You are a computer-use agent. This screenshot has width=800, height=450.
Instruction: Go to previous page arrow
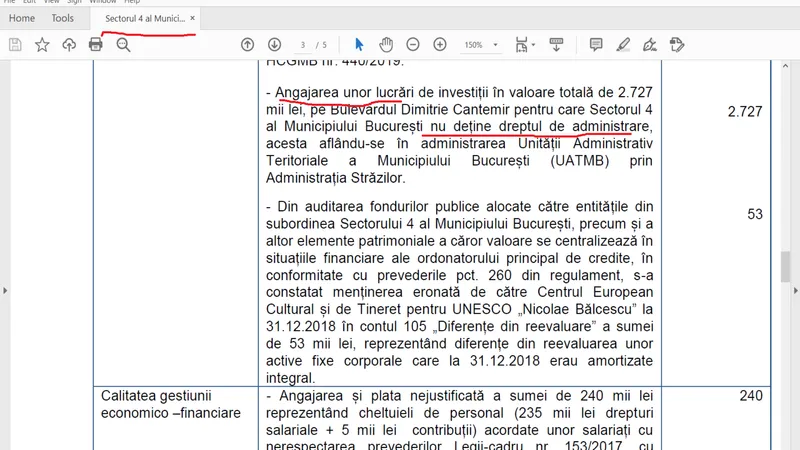(x=247, y=45)
